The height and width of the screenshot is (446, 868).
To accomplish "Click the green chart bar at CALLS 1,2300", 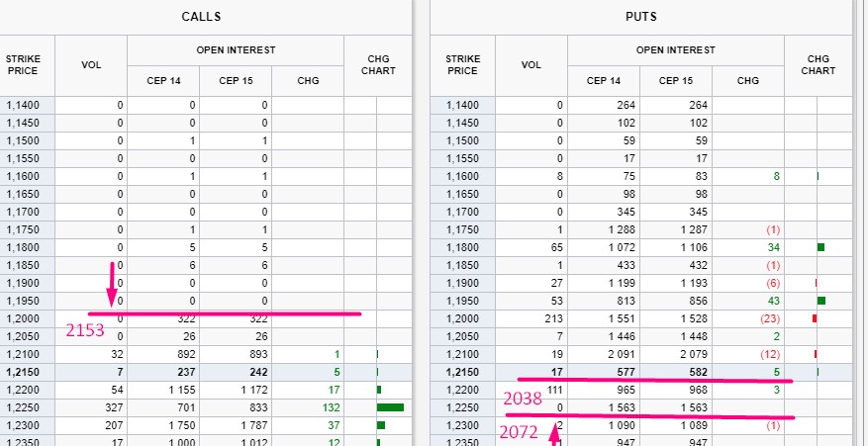I will [x=381, y=425].
